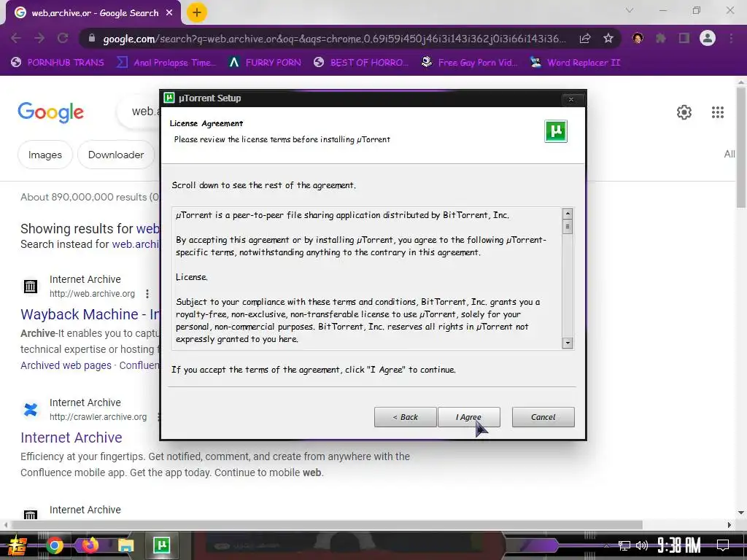This screenshot has width=747, height=560.
Task: Click µTorrent installer taskbar icon
Action: click(x=161, y=545)
